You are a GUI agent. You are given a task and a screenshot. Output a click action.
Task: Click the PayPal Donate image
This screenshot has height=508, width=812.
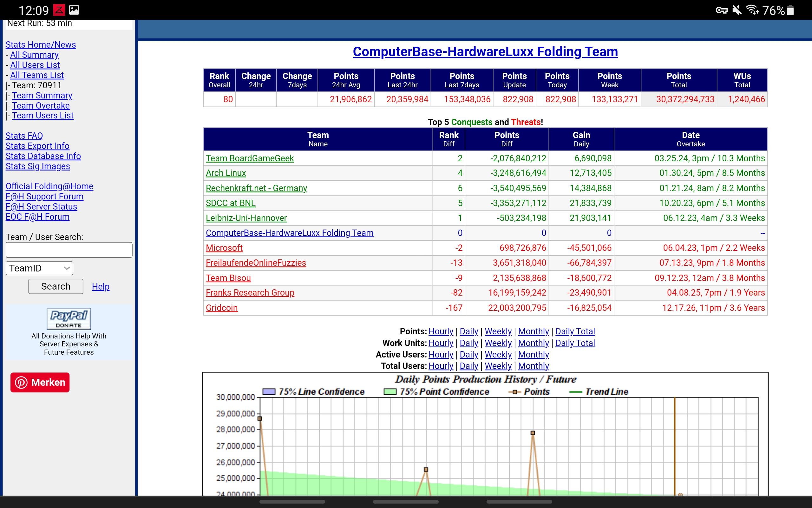[69, 318]
